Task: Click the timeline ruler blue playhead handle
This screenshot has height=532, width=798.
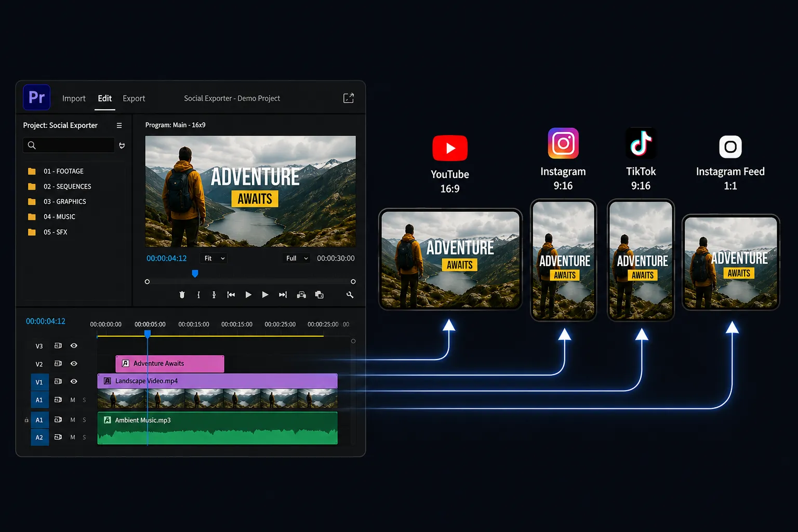Action: [148, 334]
